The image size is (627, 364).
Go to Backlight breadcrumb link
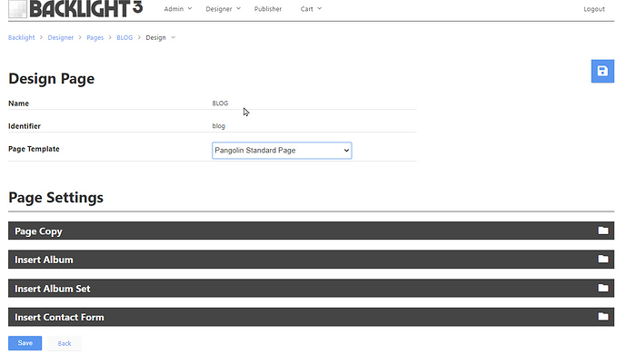(x=22, y=37)
